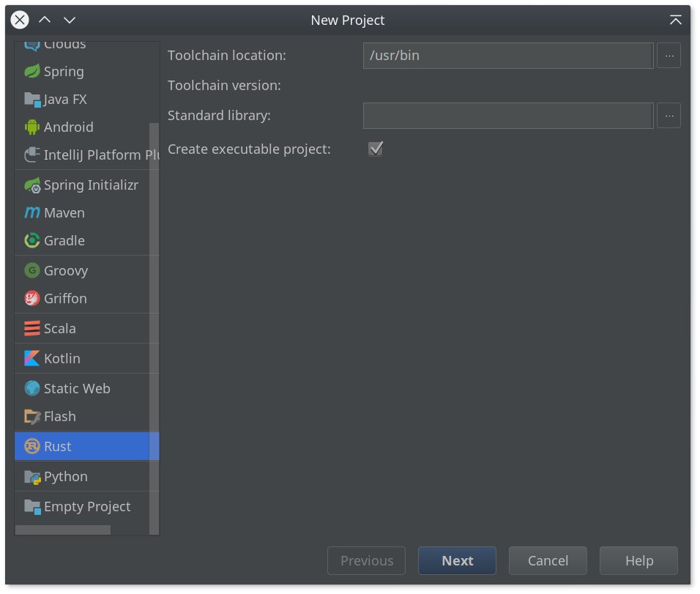
Task: Click the disabled Previous button
Action: pyautogui.click(x=367, y=560)
